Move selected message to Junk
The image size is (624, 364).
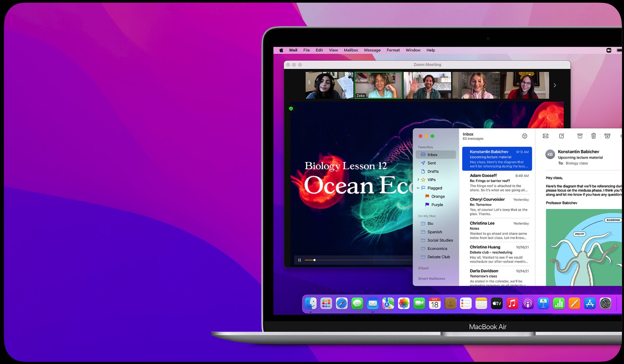point(607,136)
